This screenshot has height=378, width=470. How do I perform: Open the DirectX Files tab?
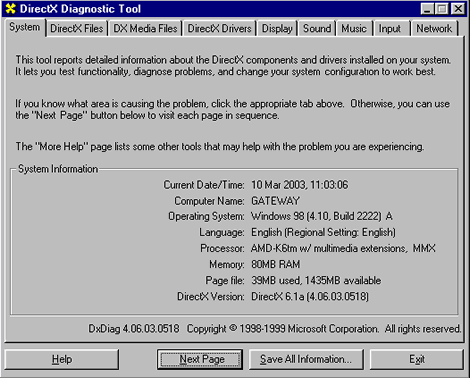[x=77, y=29]
